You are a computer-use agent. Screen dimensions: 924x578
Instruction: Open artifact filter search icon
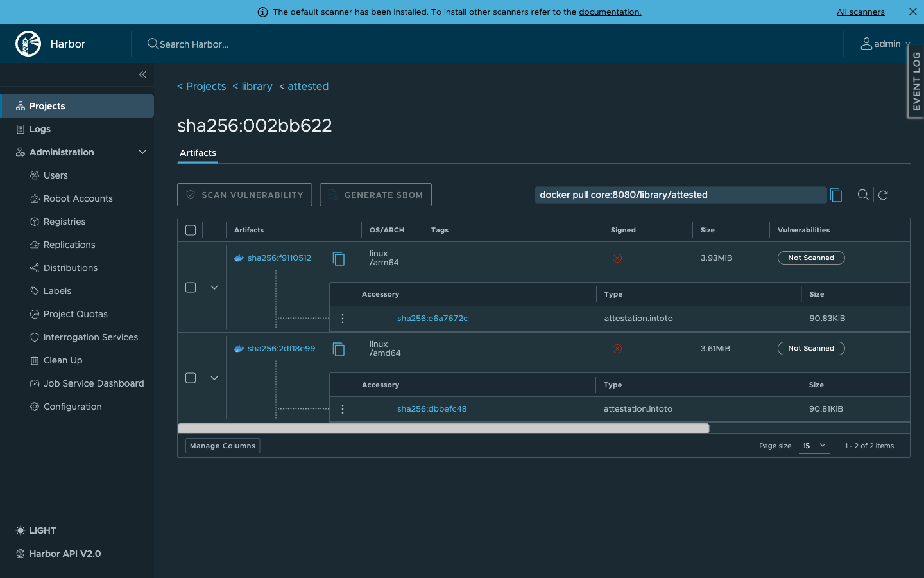tap(863, 195)
